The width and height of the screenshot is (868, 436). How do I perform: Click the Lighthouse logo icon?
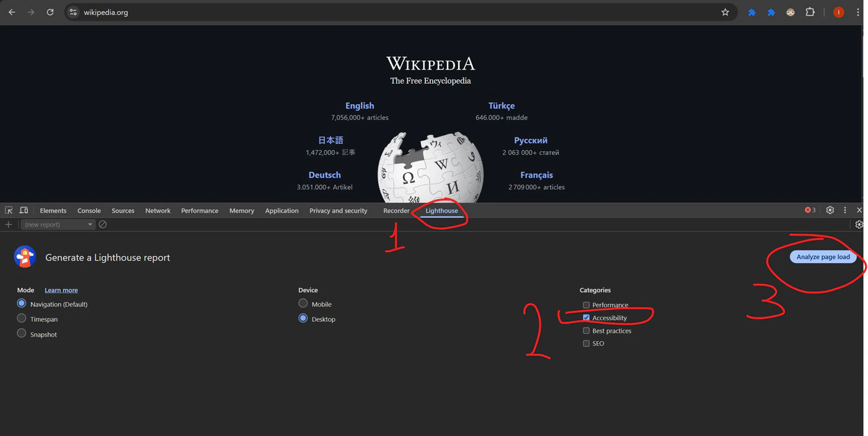click(25, 257)
